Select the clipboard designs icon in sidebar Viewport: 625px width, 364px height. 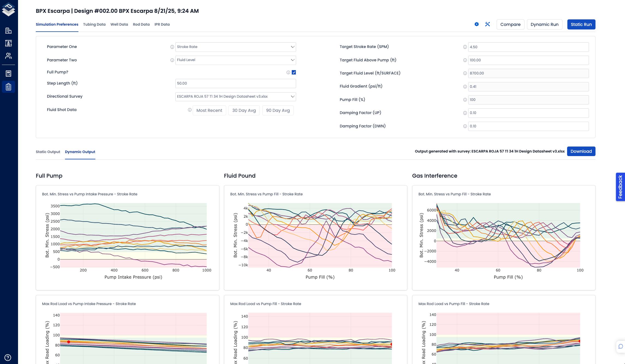[x=8, y=87]
